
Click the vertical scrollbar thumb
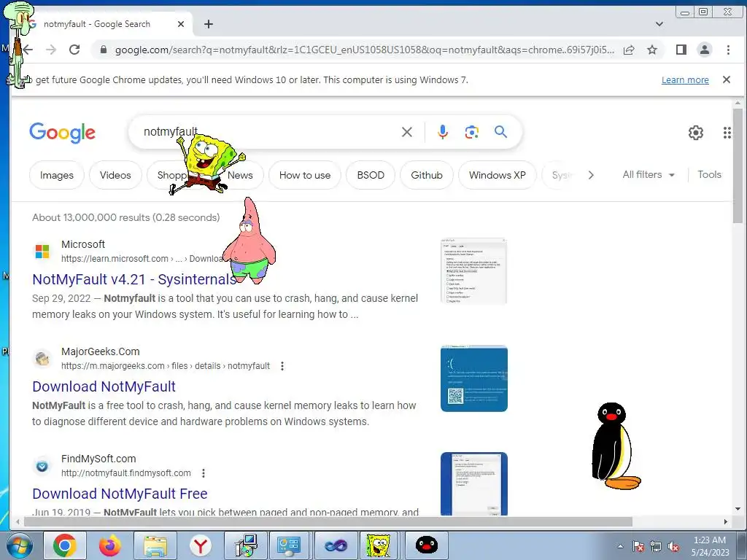(x=738, y=166)
